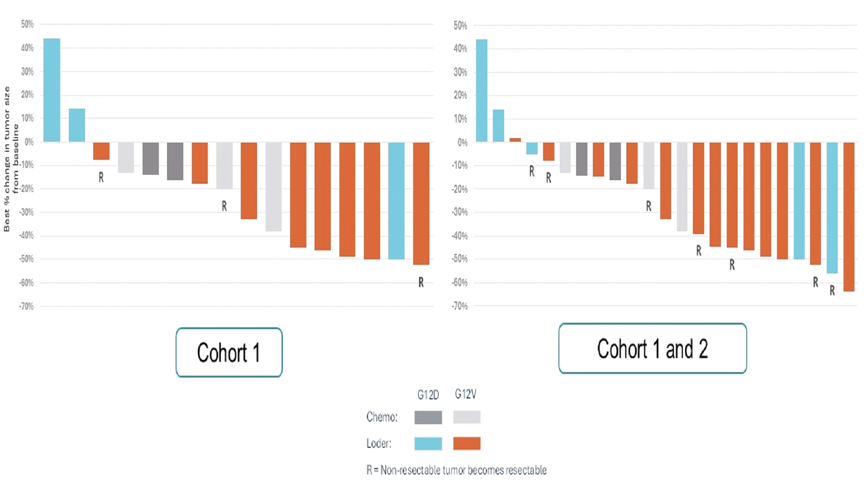
Task: Click the first dark gray bar in Cohort 1 chart
Action: (x=150, y=158)
